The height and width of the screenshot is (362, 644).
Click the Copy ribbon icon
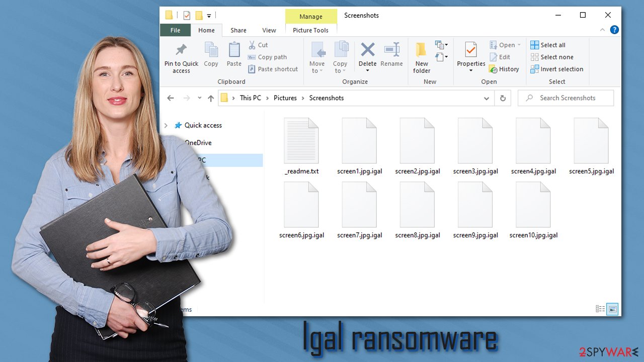point(211,50)
